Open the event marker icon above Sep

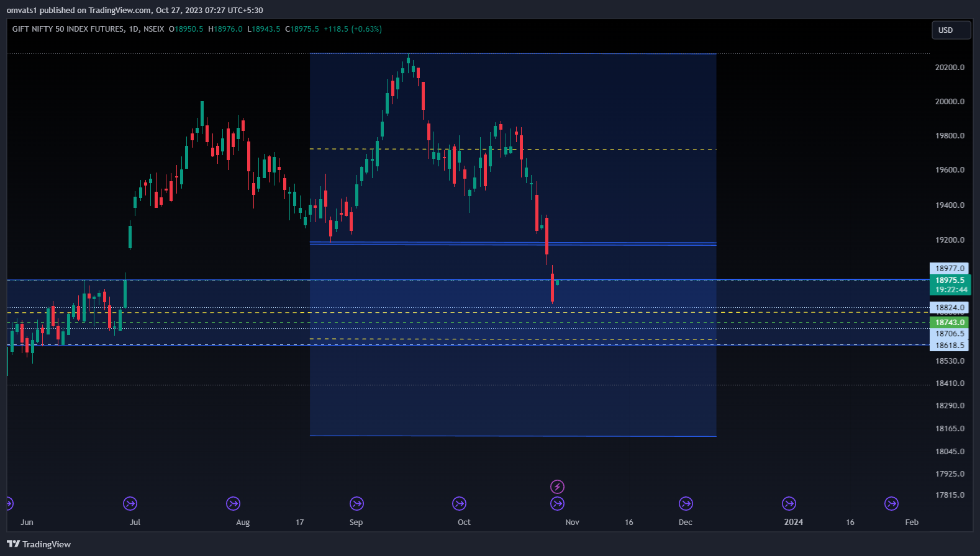(356, 503)
